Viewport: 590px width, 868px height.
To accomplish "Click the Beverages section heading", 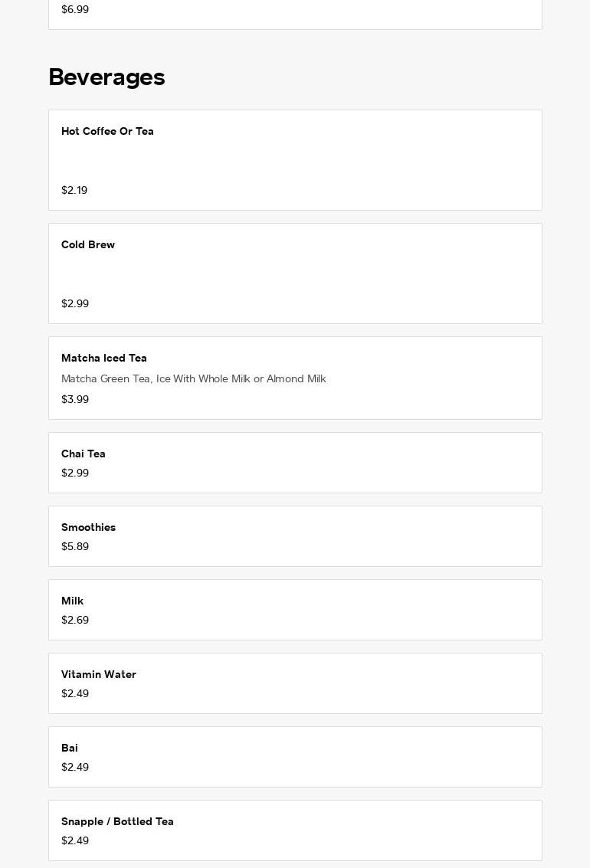I will (107, 77).
